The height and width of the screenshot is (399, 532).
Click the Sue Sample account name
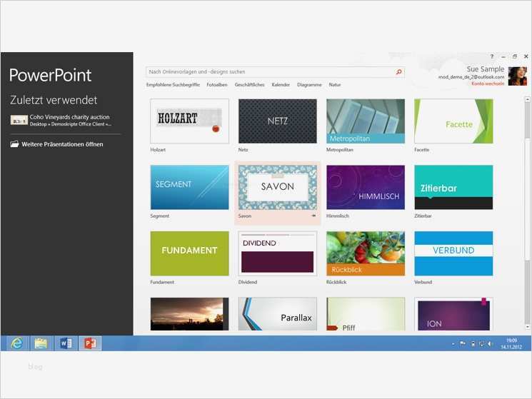[485, 69]
